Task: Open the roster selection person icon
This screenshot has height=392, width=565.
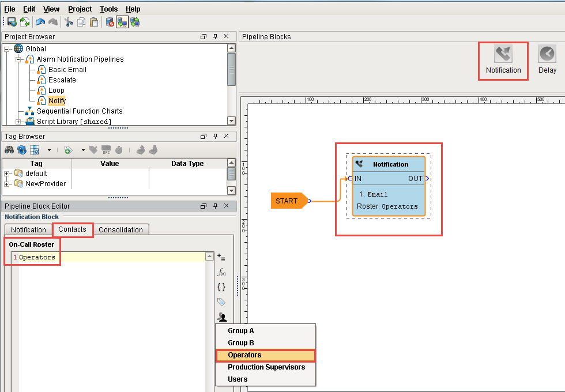Action: (222, 316)
